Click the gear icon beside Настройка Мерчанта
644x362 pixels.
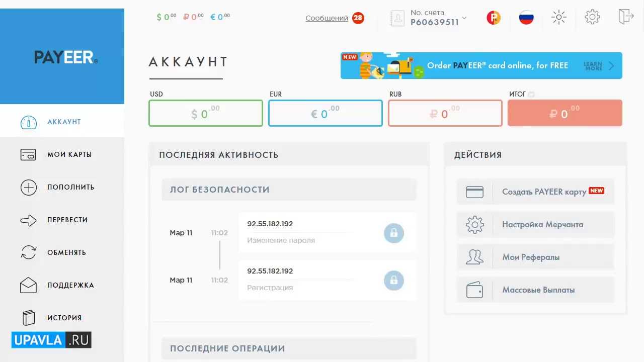[x=474, y=225]
